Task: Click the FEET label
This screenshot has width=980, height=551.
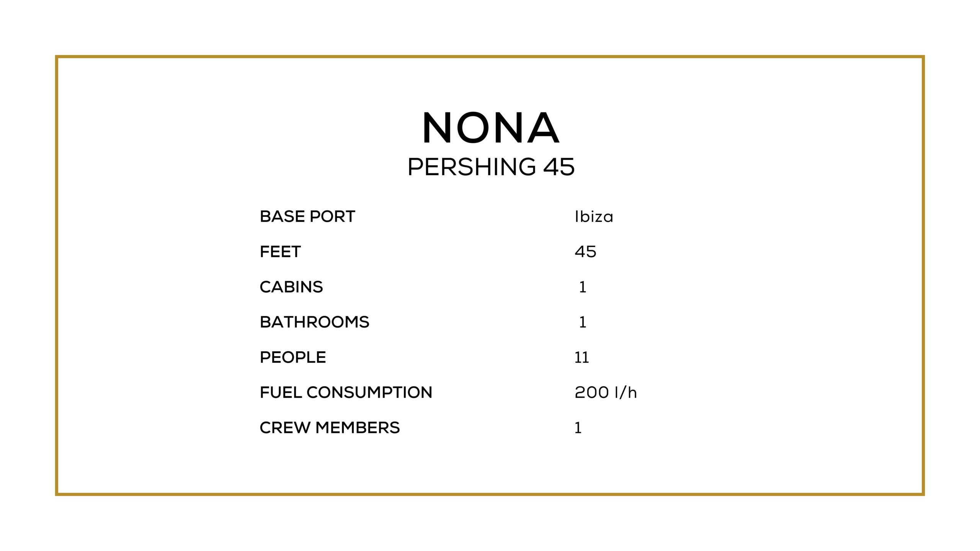Action: tap(280, 252)
